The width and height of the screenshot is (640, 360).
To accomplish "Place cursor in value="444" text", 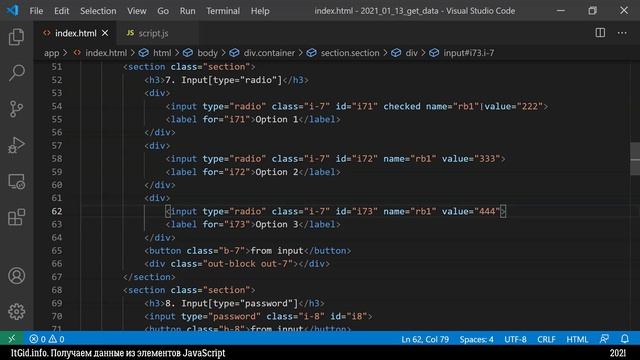I will [x=471, y=211].
